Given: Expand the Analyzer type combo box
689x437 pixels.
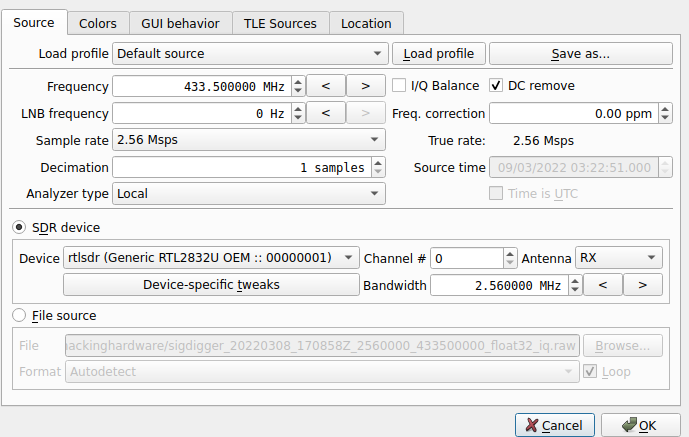Looking at the screenshot, I should pyautogui.click(x=248, y=193).
